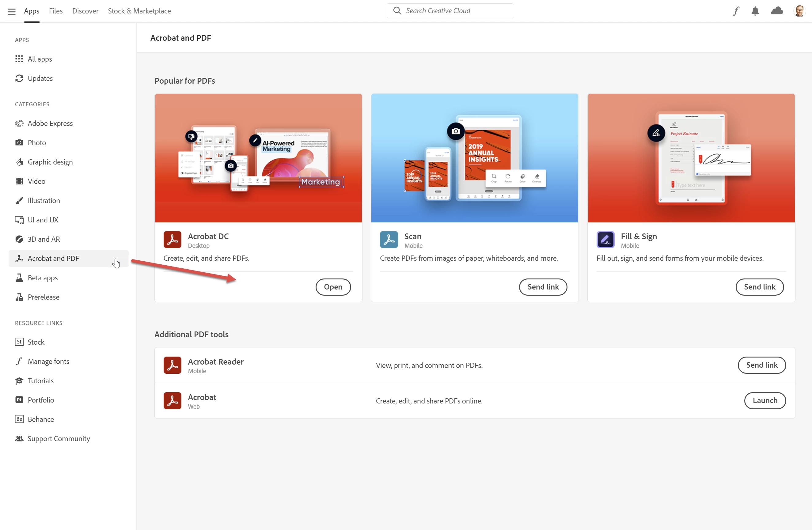
Task: Click the Scan app icon
Action: click(389, 240)
